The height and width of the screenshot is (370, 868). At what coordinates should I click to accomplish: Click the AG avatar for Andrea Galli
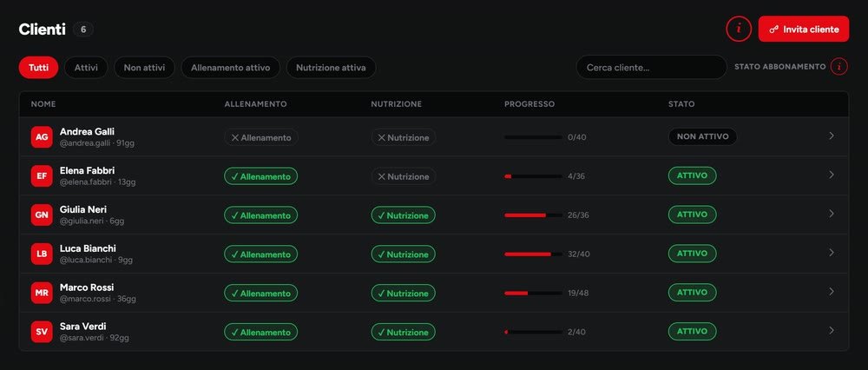coord(42,137)
